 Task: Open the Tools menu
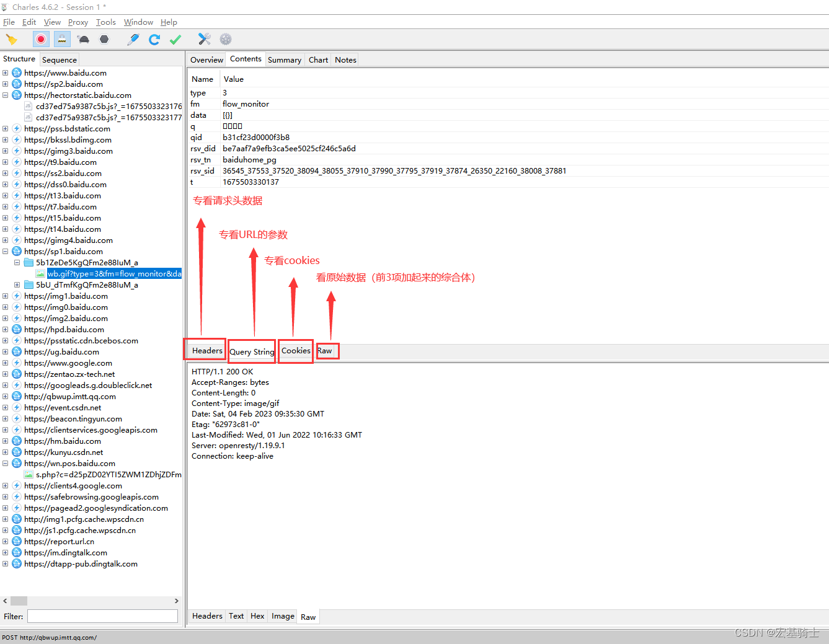tap(106, 22)
